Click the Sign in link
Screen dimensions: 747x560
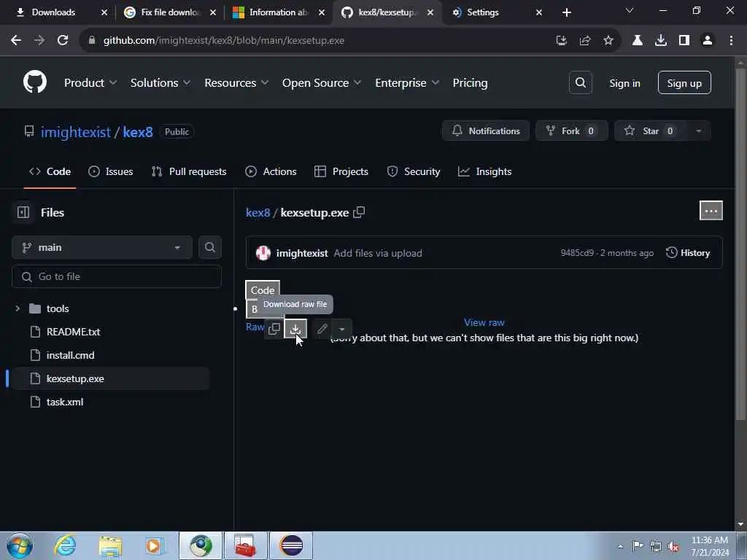tap(624, 83)
